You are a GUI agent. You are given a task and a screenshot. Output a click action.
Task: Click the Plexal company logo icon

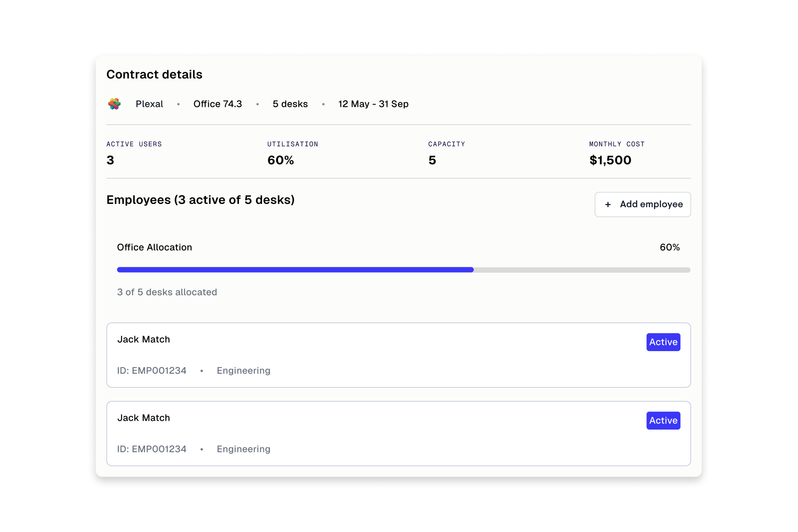[114, 104]
